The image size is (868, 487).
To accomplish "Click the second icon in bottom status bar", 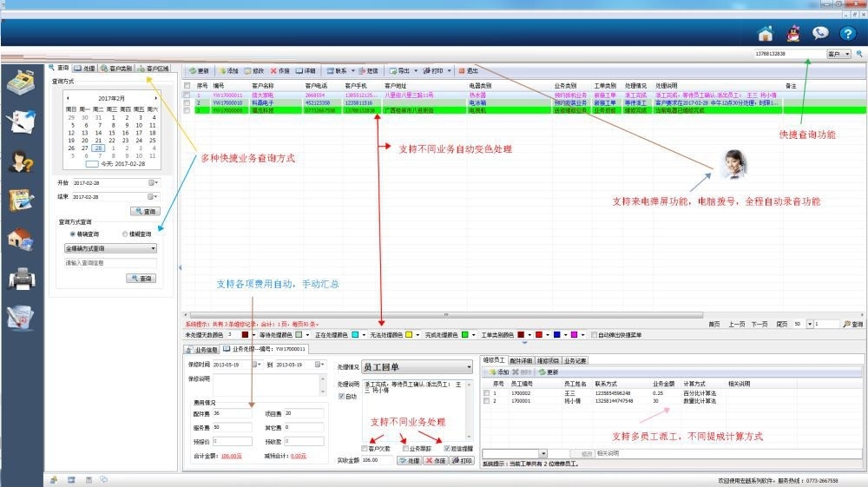I will [71, 480].
